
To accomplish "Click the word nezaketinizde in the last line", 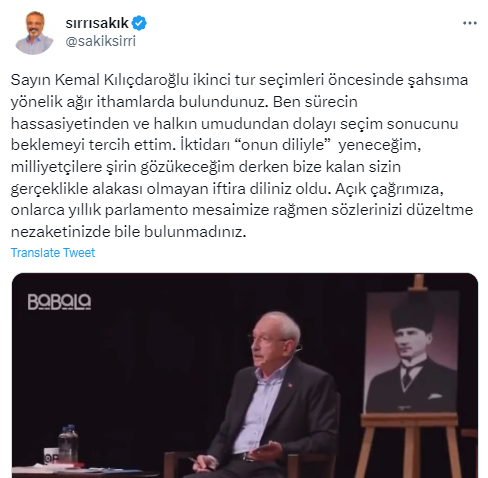I will (61, 232).
